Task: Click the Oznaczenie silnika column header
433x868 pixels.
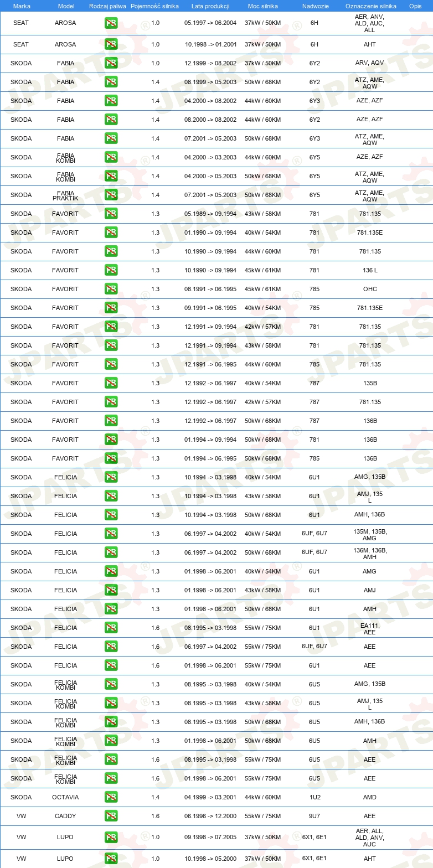Action: click(x=370, y=6)
